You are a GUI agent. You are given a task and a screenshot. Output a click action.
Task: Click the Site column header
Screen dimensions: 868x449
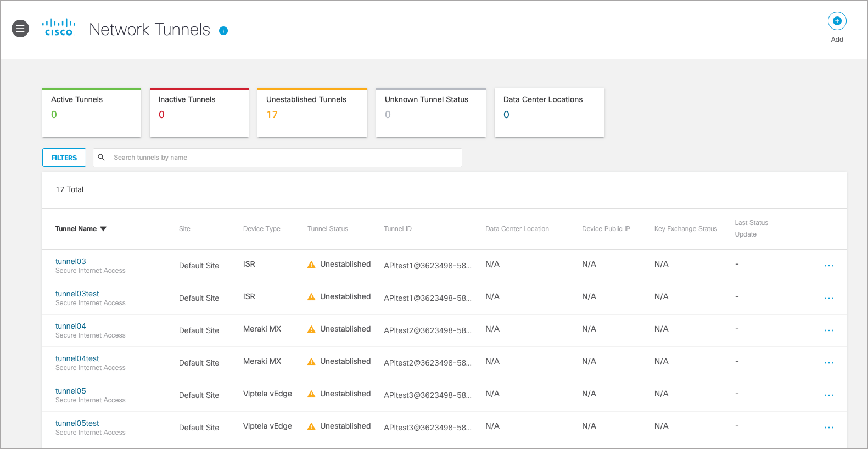click(184, 229)
